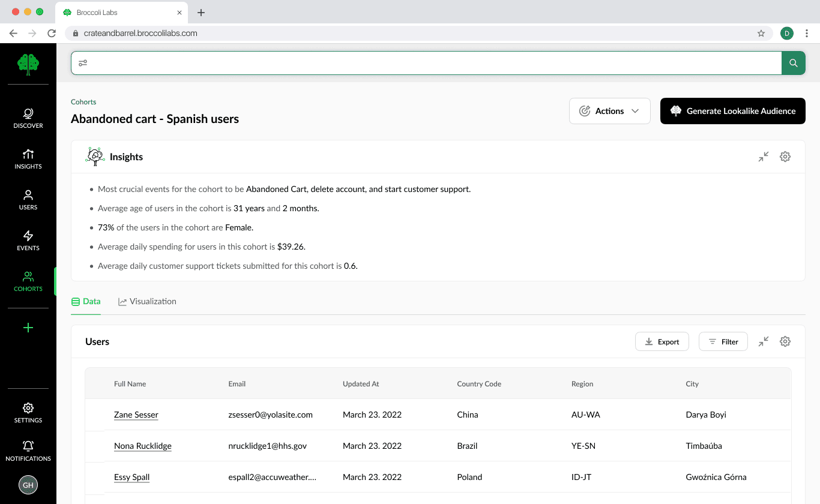The image size is (820, 504).
Task: Collapse the Users table panel
Action: click(x=764, y=341)
